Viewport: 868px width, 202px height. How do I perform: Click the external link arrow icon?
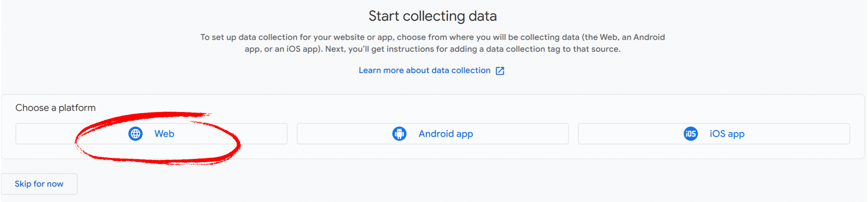[500, 71]
